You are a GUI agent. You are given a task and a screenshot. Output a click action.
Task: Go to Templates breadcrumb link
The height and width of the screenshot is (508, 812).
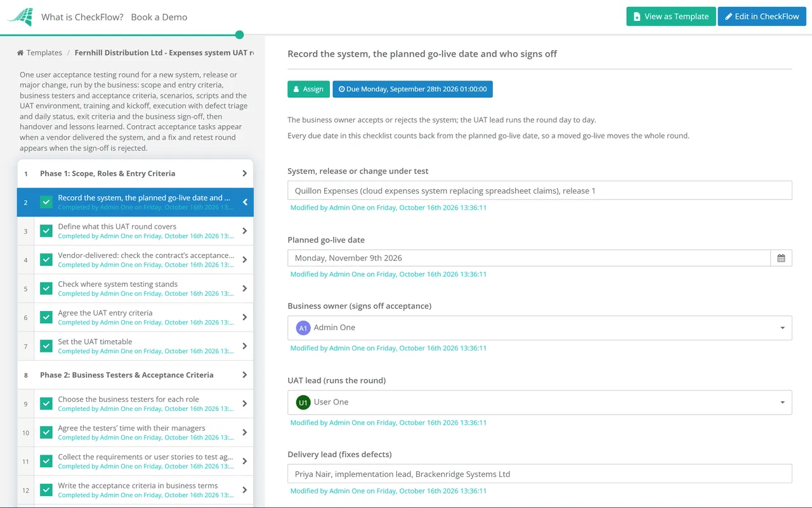(x=44, y=53)
